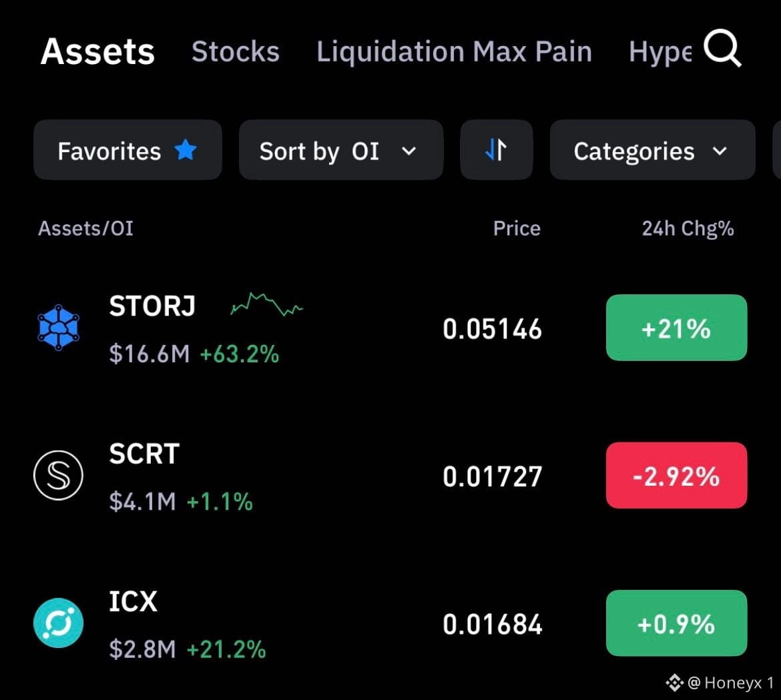781x700 pixels.
Task: Click the ICX teal coin logo
Action: 58,623
